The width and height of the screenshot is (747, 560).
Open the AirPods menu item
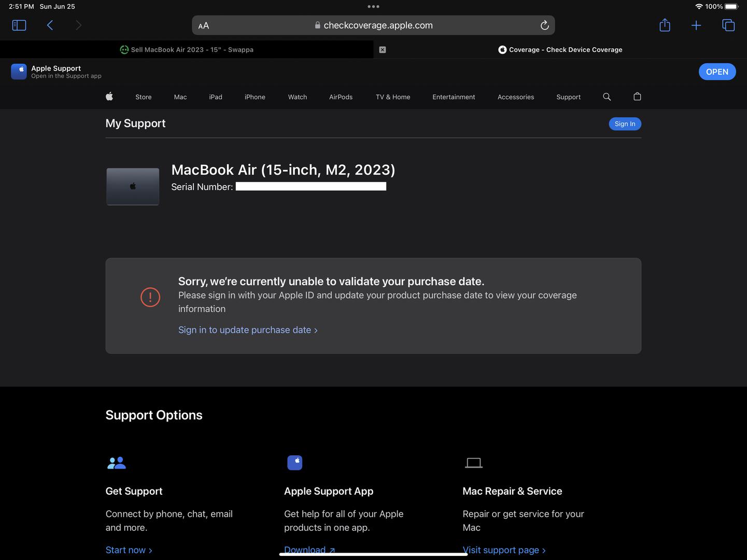click(341, 97)
